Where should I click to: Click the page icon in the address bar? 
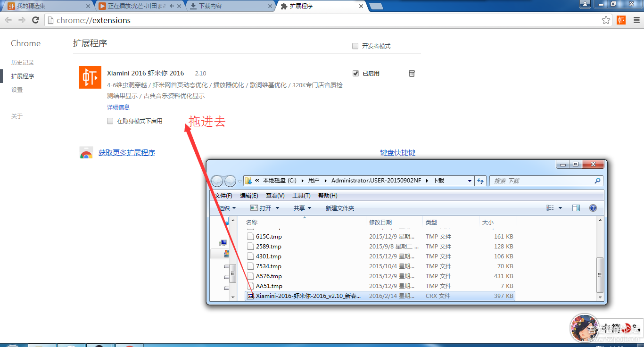pos(50,20)
